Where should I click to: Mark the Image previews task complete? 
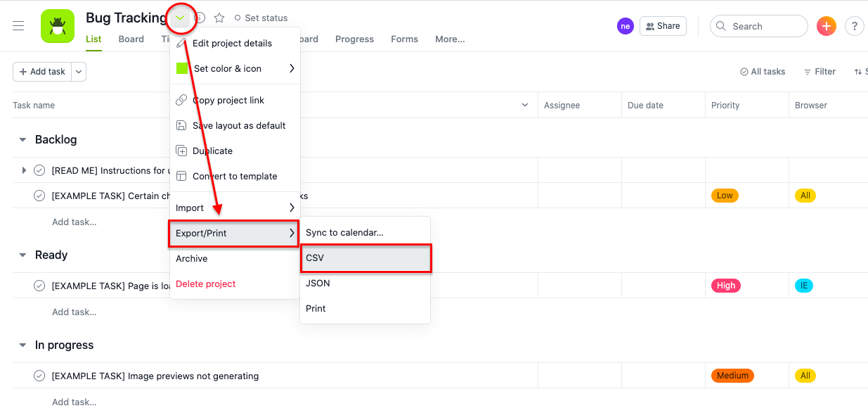coord(39,376)
